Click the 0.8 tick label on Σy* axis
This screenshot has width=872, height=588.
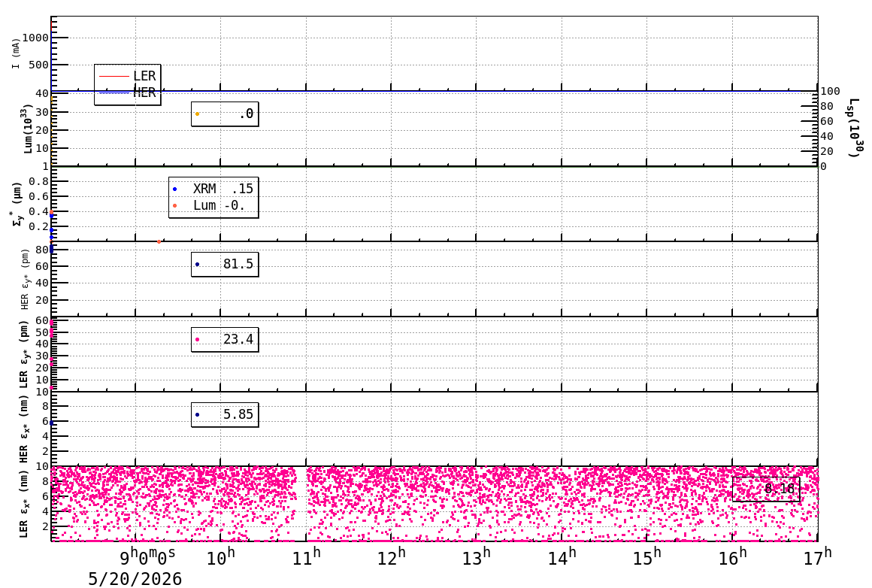click(39, 181)
